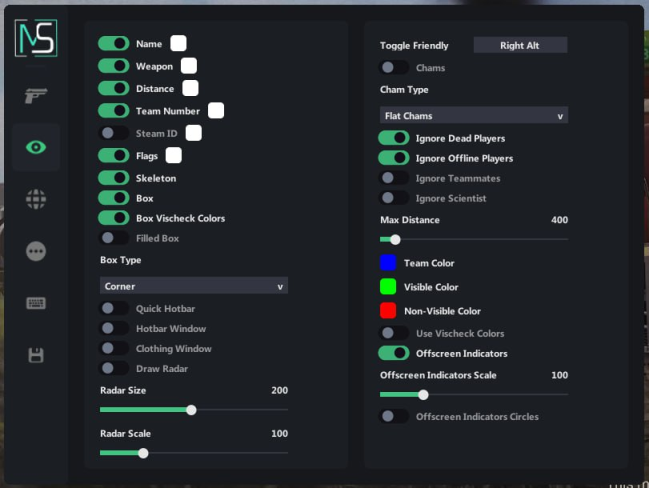Open the pistol weapon tab icon

click(36, 96)
